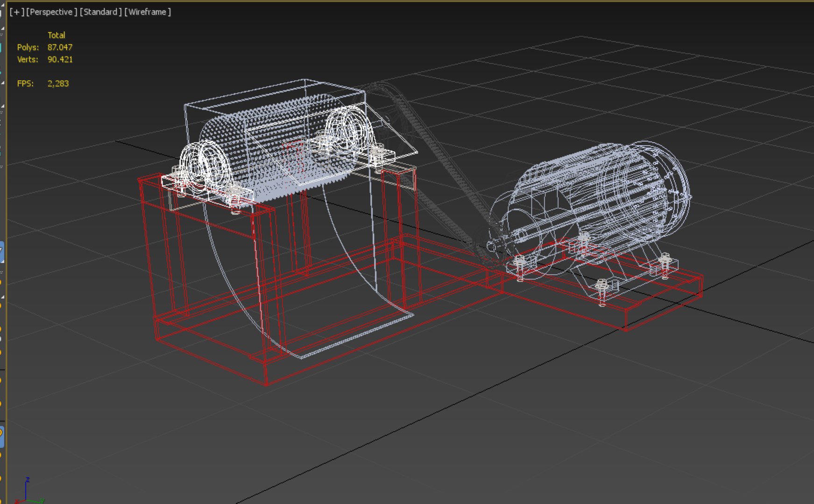Open the Perspective point-of-view menu
This screenshot has width=814, height=504.
(x=51, y=12)
